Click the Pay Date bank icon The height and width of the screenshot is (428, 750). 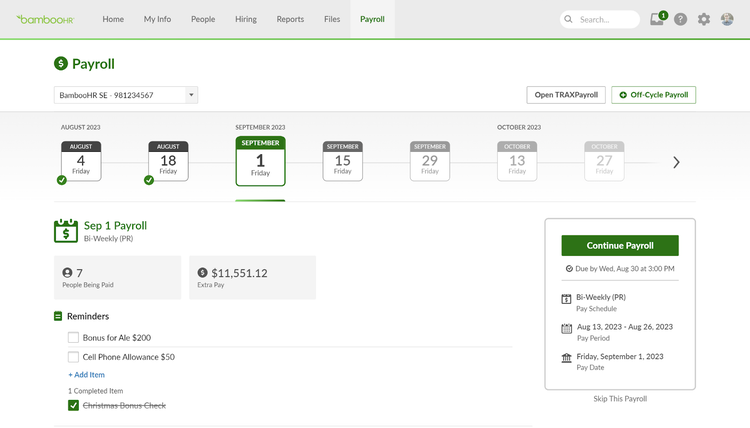click(566, 358)
